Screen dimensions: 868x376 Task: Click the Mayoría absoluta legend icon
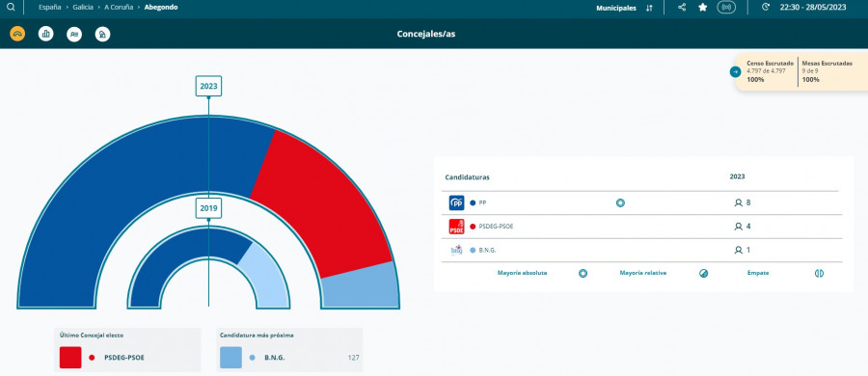coord(583,273)
